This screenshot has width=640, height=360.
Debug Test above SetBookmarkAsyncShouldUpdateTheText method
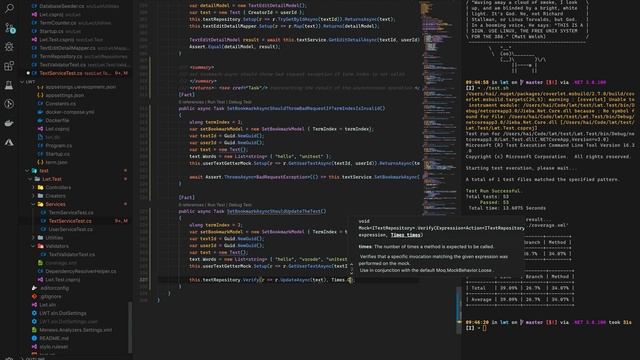[240, 204]
